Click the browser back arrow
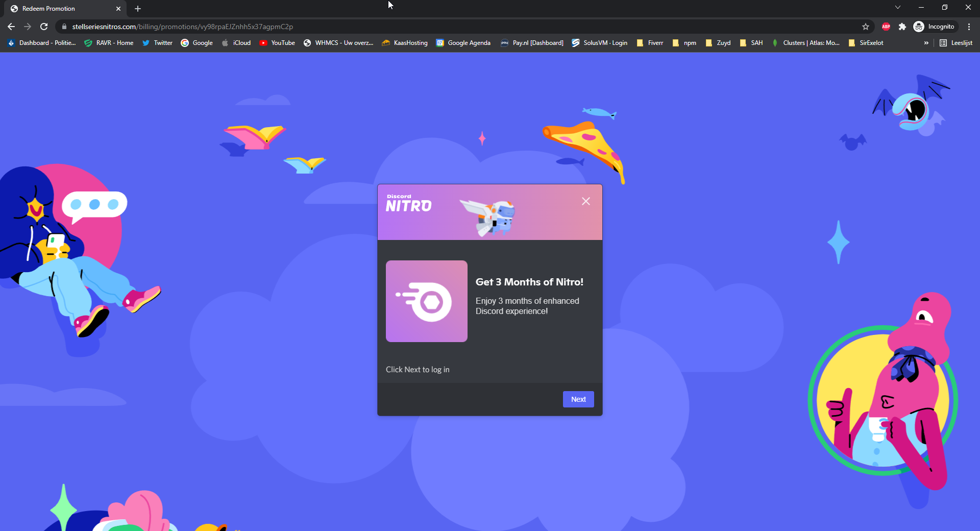 [11, 27]
